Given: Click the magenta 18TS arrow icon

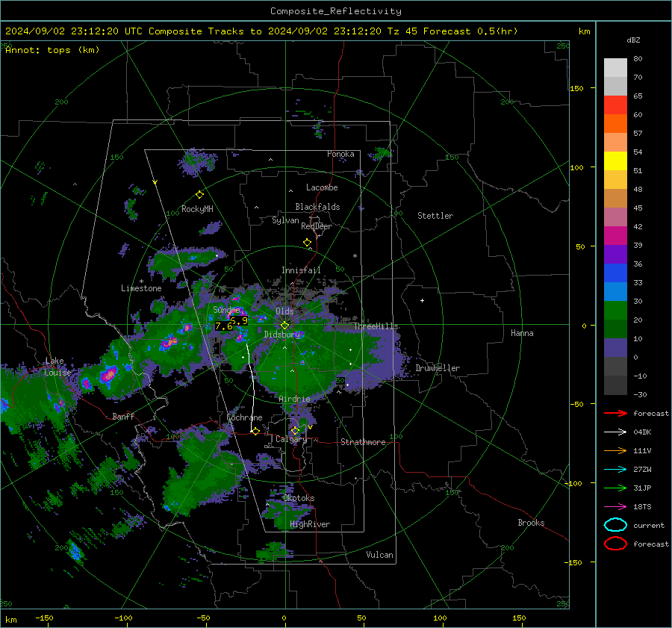Looking at the screenshot, I should (615, 507).
